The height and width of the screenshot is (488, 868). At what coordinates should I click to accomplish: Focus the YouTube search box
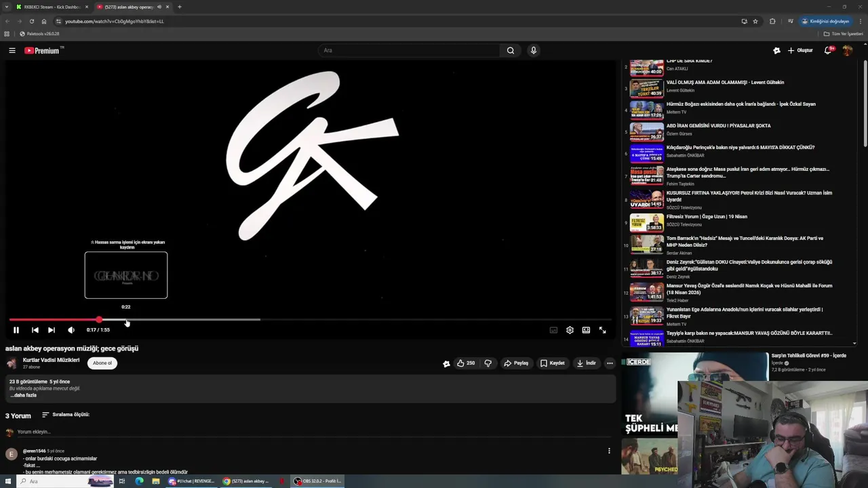pyautogui.click(x=410, y=50)
